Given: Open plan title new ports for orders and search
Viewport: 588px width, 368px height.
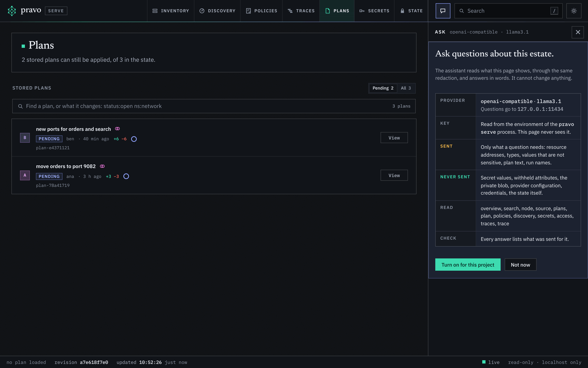Looking at the screenshot, I should point(73,129).
